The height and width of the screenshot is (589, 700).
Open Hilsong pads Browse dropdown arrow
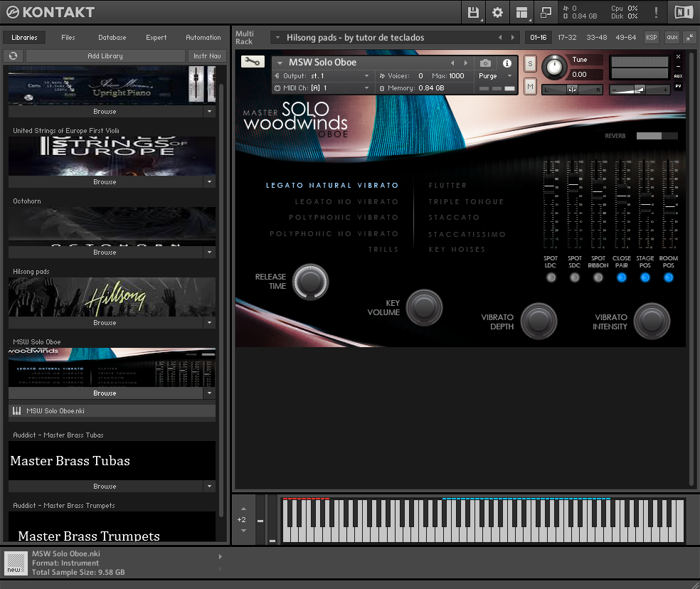point(209,322)
